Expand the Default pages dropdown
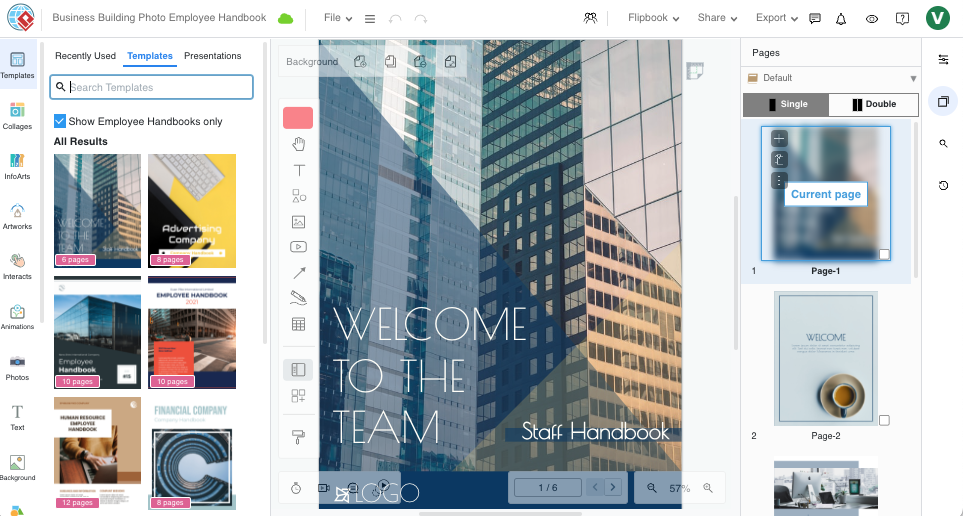The height and width of the screenshot is (516, 963). tap(912, 78)
